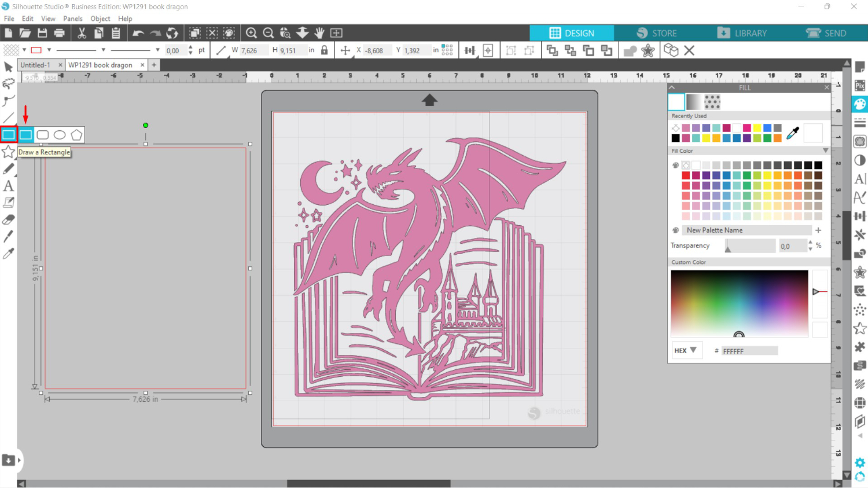Open the SEND tab
The image size is (868, 488).
826,33
